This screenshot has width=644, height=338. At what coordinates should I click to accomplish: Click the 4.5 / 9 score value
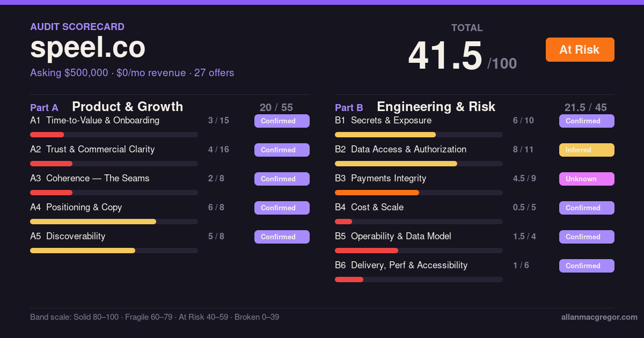[x=524, y=179]
